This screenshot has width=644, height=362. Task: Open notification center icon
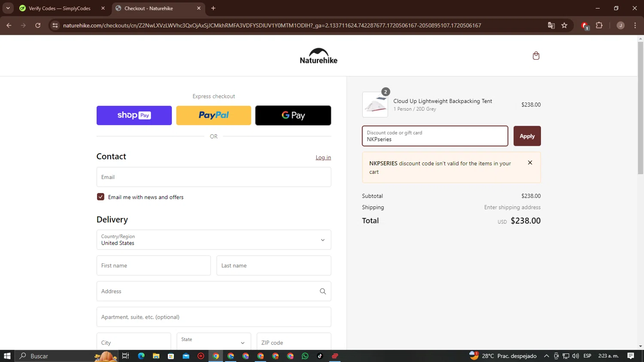point(631,356)
